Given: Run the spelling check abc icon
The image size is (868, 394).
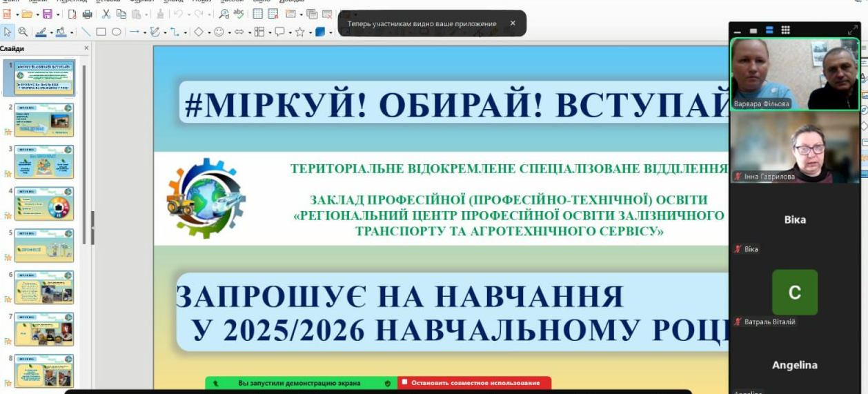Looking at the screenshot, I should click(x=239, y=14).
